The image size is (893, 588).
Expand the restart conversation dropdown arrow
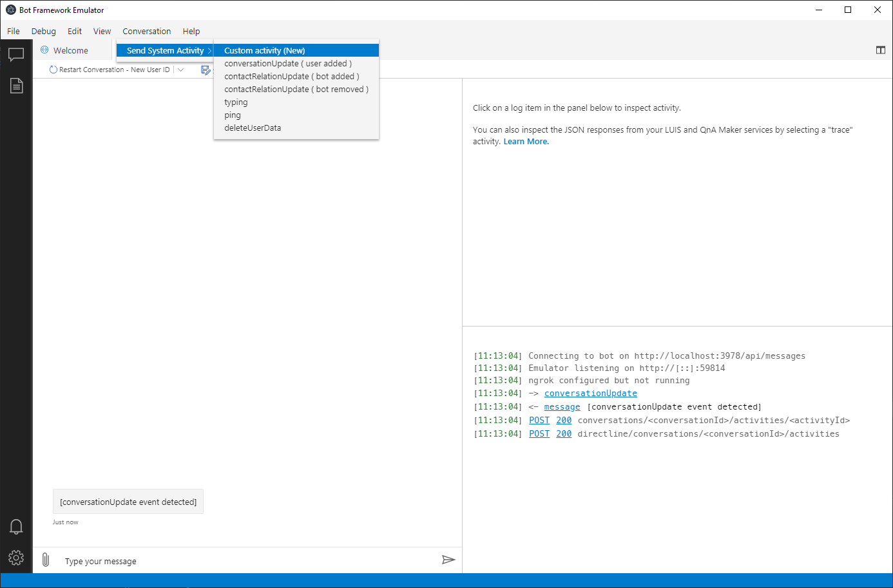pyautogui.click(x=180, y=70)
